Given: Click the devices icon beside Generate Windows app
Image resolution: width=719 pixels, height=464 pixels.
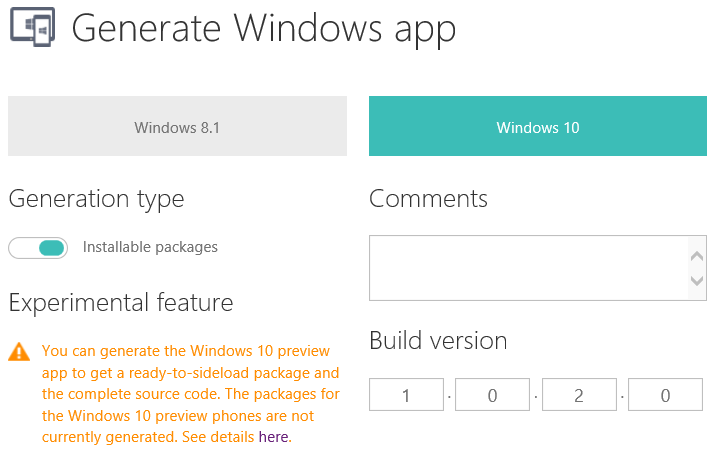Looking at the screenshot, I should coord(33,27).
